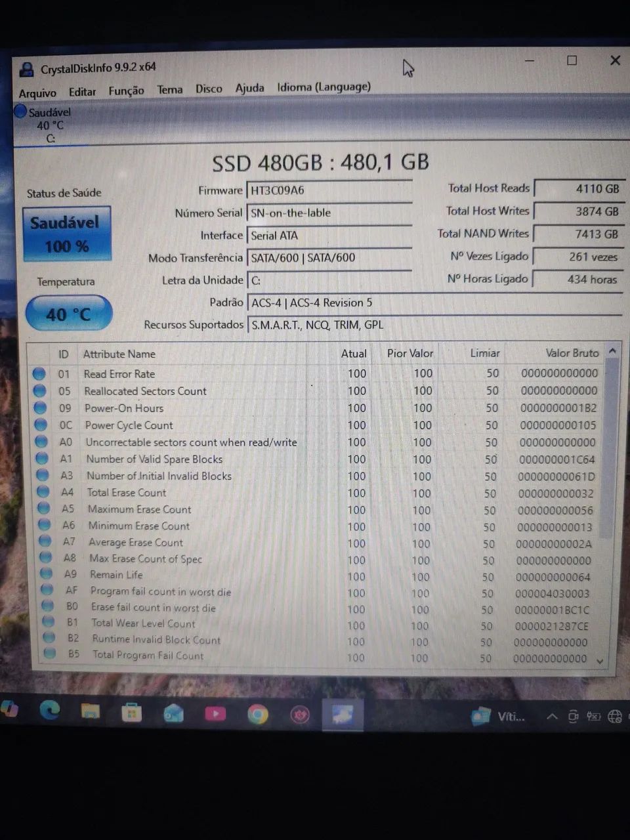
Task: Open Microsoft Edge from the taskbar
Action: tap(51, 710)
